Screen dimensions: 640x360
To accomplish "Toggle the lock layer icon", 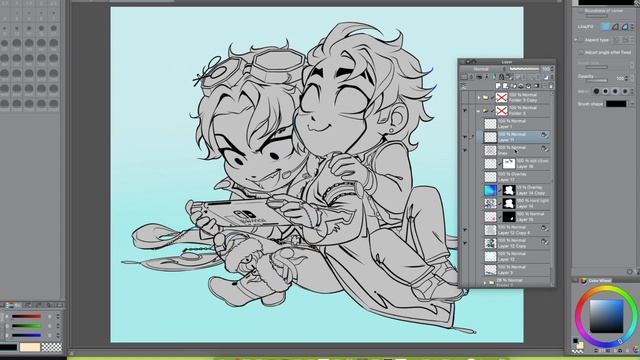I will (502, 77).
